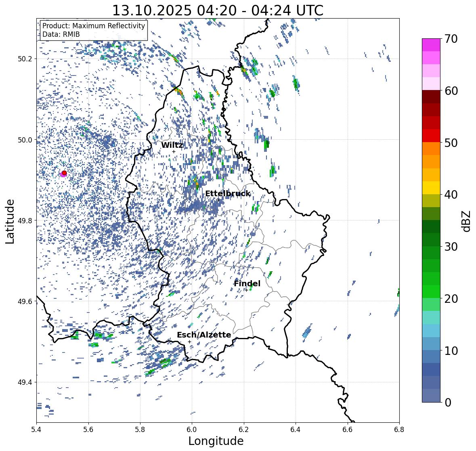Click the cross marker below Wiltz label
Viewport: 476px width, 451px height.
pyautogui.click(x=174, y=152)
